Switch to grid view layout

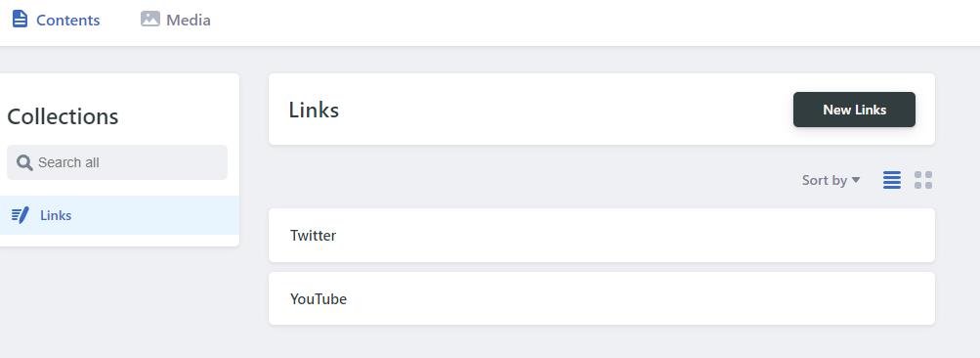point(923,180)
